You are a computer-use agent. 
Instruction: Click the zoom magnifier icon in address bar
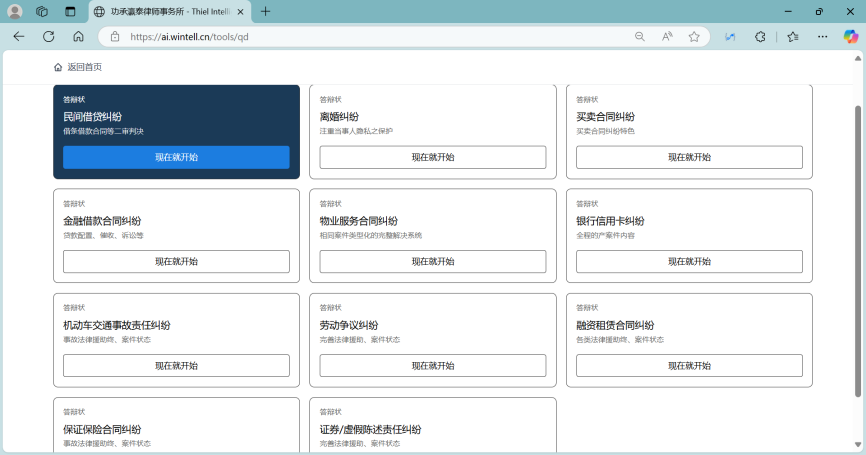coord(640,36)
